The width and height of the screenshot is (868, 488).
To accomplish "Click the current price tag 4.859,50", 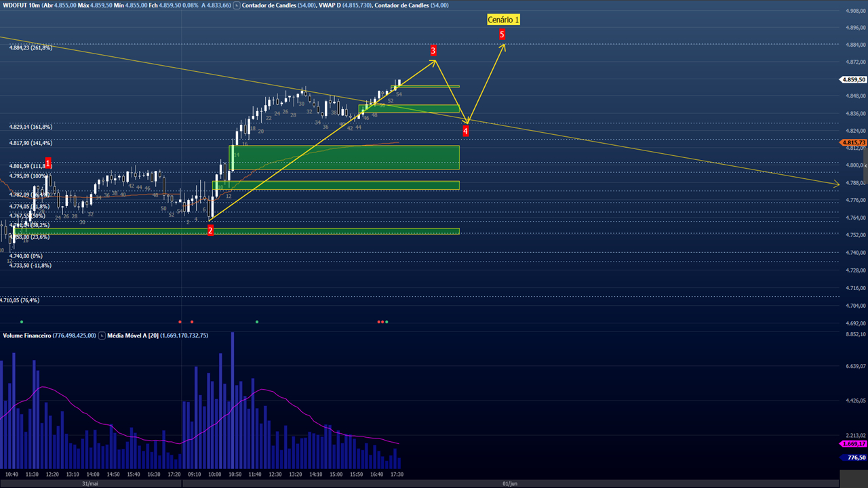I will click(x=853, y=79).
